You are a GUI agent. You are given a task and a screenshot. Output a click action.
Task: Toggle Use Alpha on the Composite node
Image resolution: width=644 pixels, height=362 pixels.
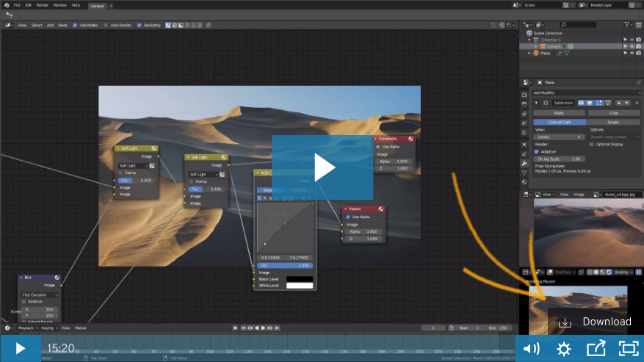tap(378, 147)
